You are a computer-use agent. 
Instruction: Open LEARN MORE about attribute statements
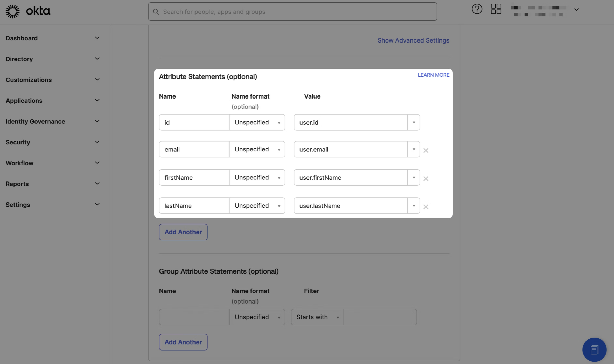[433, 75]
